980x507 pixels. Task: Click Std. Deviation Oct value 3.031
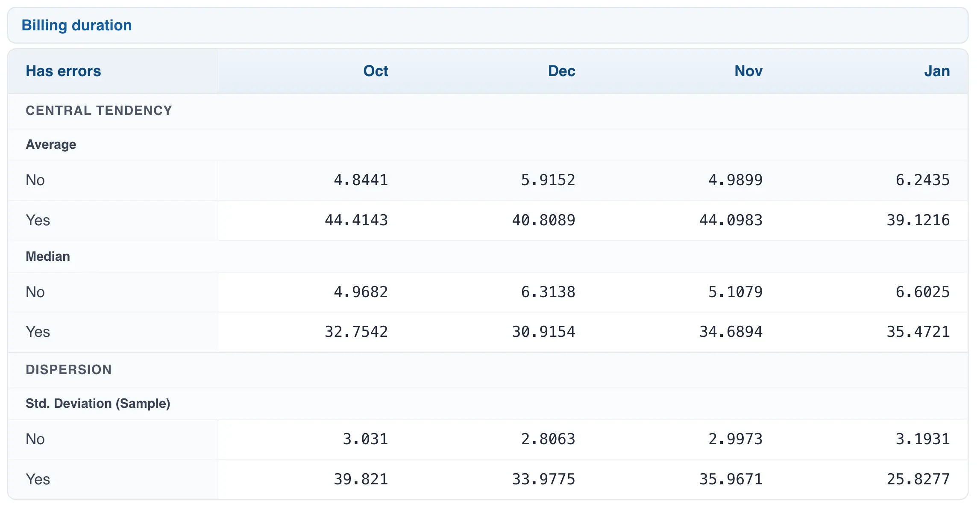366,439
